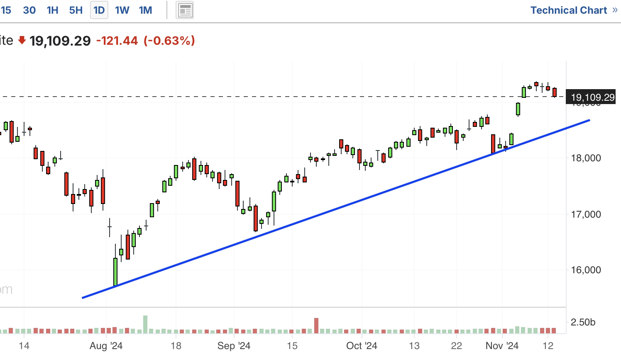
Task: Toggle the table view icon
Action: coord(185,11)
